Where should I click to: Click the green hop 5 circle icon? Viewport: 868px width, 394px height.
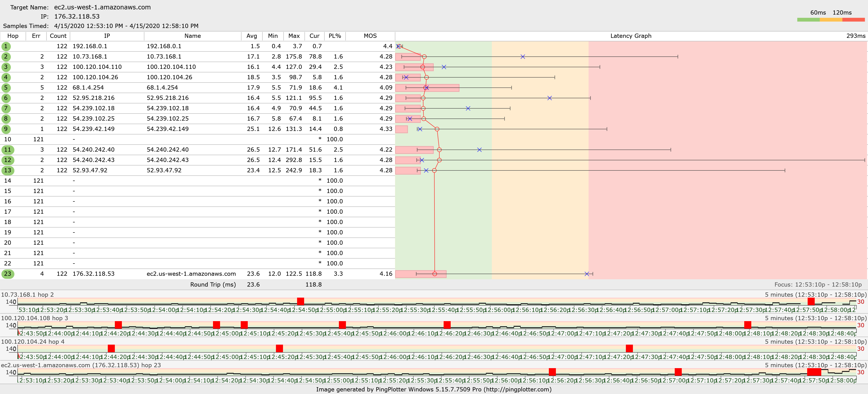[x=6, y=88]
